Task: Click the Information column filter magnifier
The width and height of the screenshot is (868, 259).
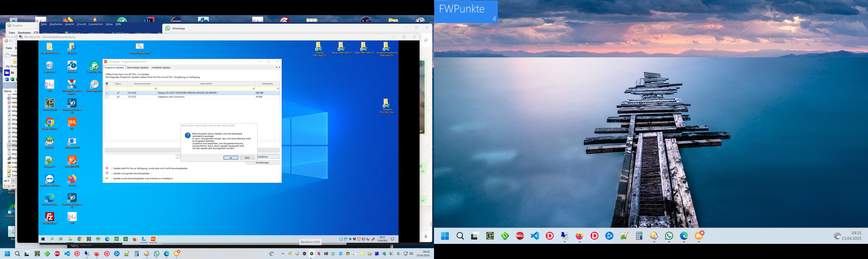Action: click(x=253, y=89)
